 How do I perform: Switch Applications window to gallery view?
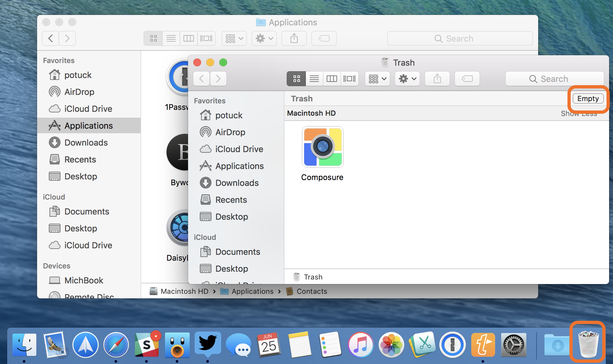(x=206, y=38)
